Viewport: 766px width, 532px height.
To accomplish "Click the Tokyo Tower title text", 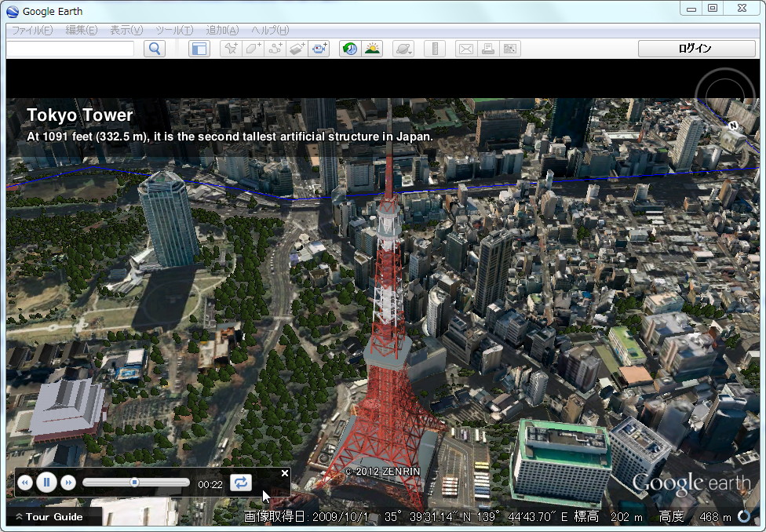I will pyautogui.click(x=79, y=115).
